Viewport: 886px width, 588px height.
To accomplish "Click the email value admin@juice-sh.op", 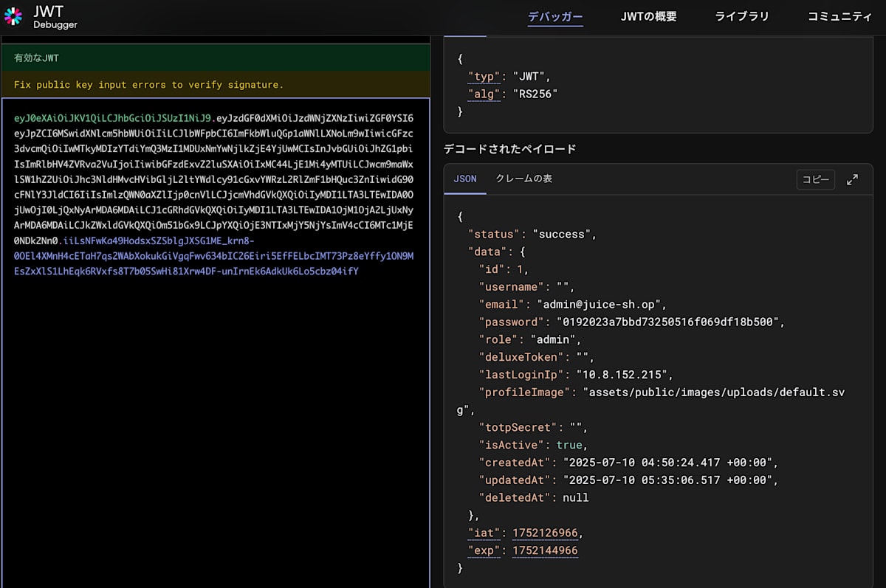I will (601, 304).
